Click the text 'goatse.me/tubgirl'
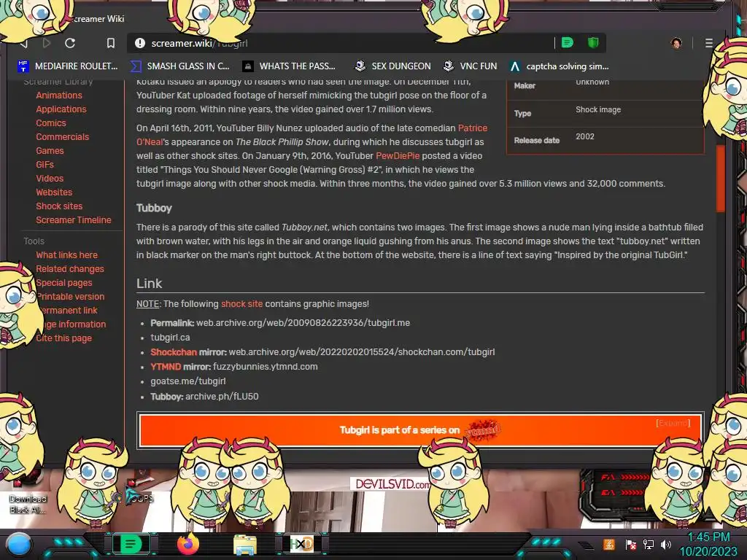This screenshot has height=560, width=747. pyautogui.click(x=188, y=381)
